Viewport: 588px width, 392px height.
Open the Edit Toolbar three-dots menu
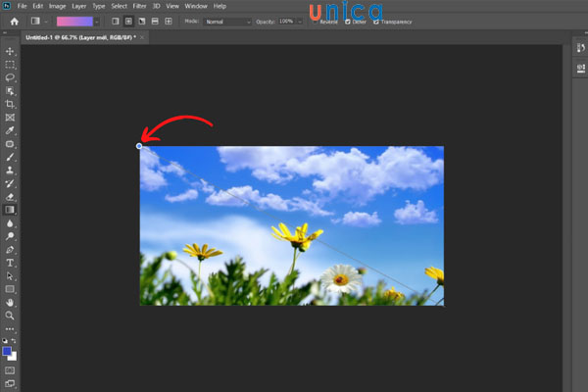(10, 329)
